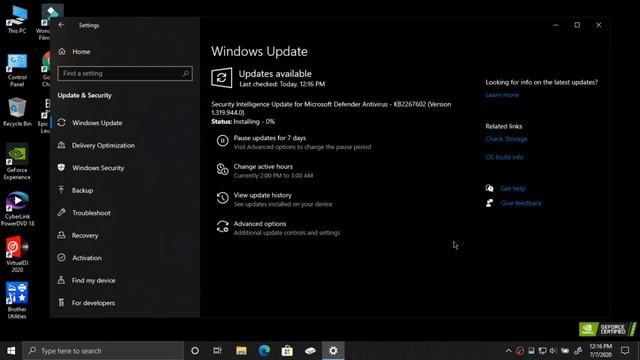Click the Updates available refresh icon
The image size is (640, 360).
coord(222,78)
